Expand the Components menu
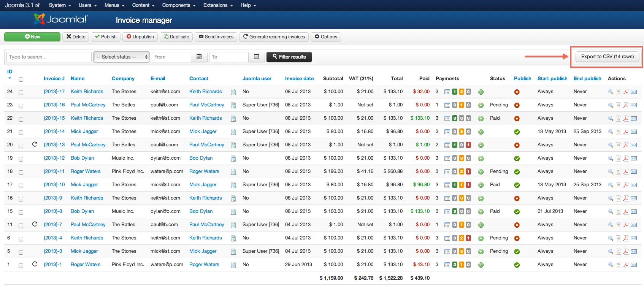The image size is (644, 287). click(179, 5)
